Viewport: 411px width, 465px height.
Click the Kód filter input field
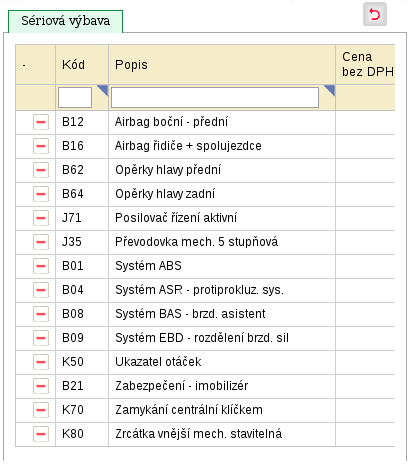(x=75, y=97)
